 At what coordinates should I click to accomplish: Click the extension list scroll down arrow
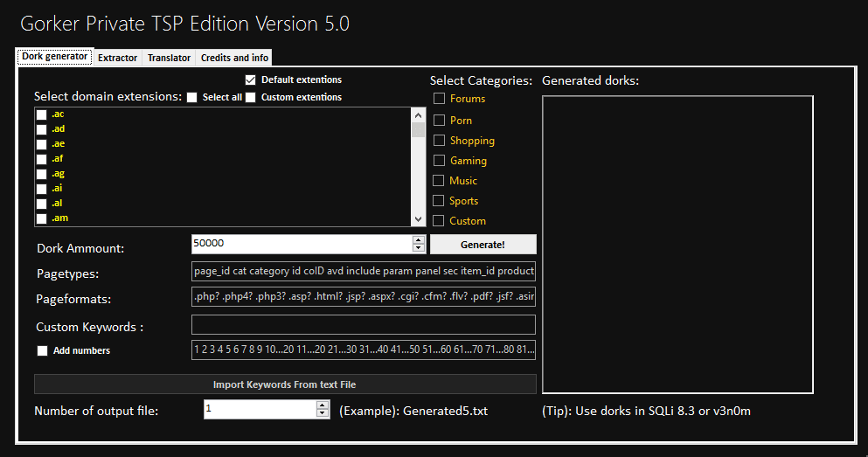419,219
